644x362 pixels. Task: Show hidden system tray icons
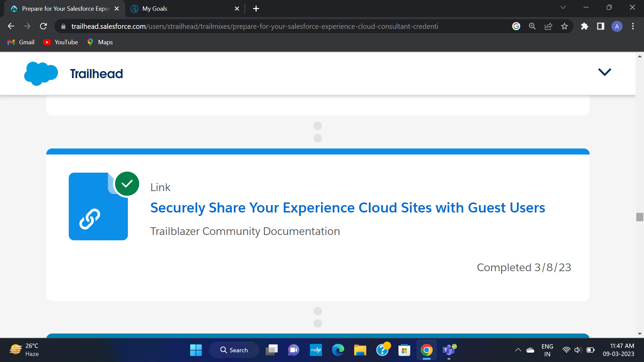click(518, 350)
